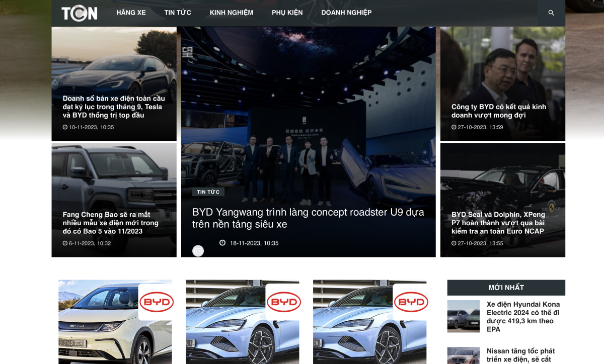Open the search magnifier icon
This screenshot has height=364, width=604.
[x=551, y=13]
